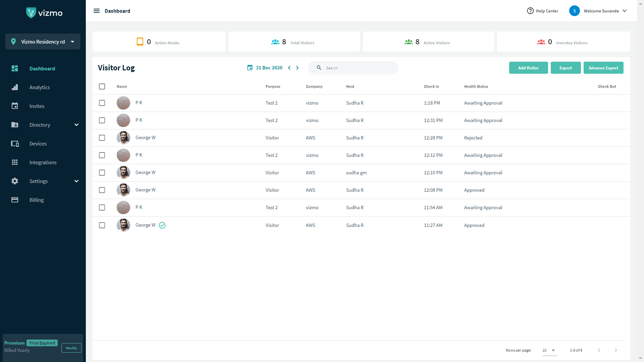Open the Invites page
This screenshot has height=362, width=644.
[x=37, y=106]
